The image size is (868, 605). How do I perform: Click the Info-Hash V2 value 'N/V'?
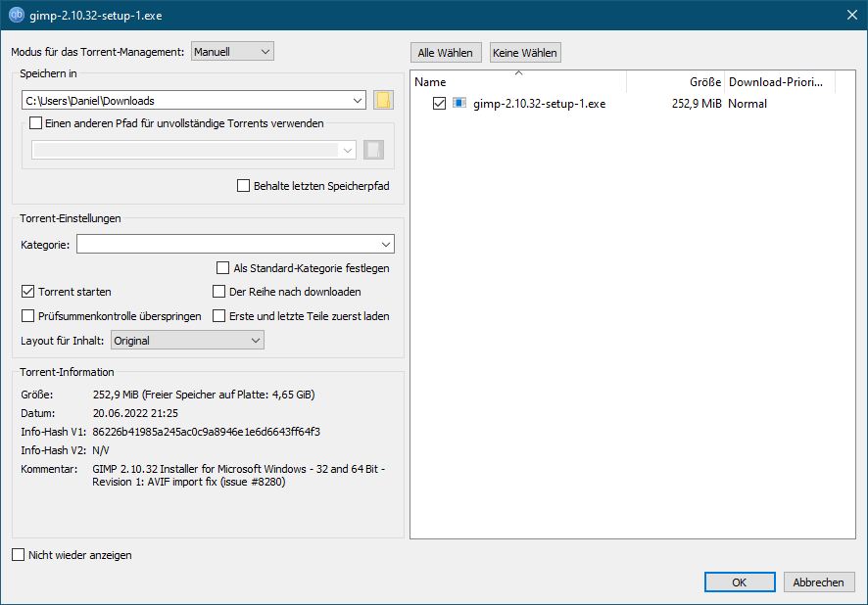pyautogui.click(x=101, y=450)
